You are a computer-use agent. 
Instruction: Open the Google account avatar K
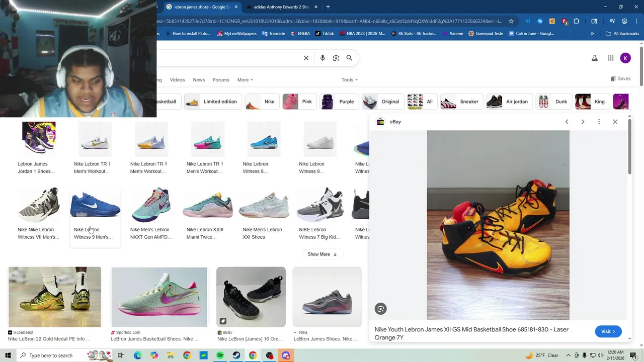625,58
